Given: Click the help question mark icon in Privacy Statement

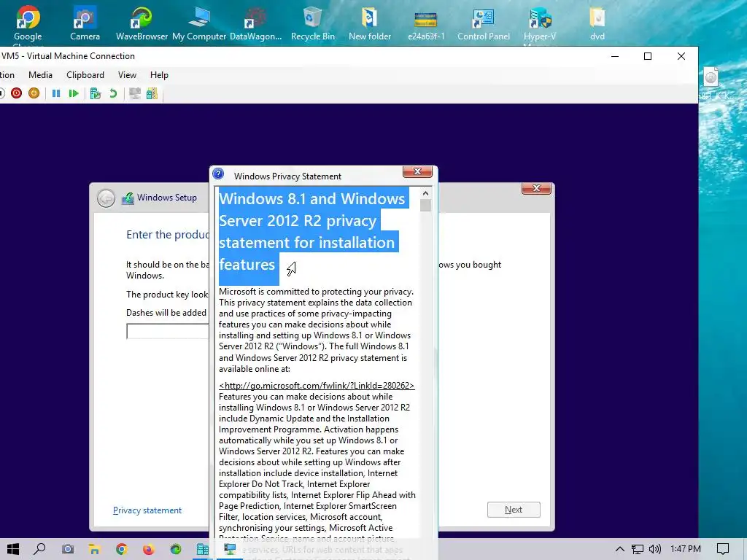Looking at the screenshot, I should tap(218, 174).
